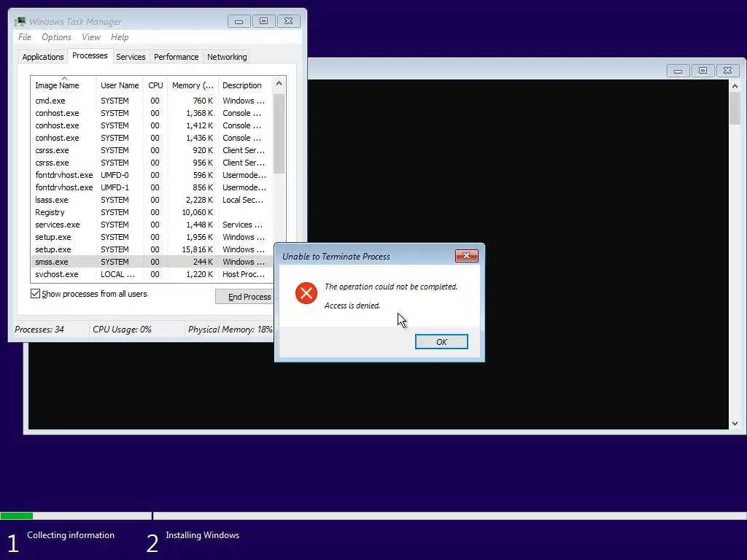The image size is (747, 560).
Task: Select fontdrvhost.exe run by UMFD-1
Action: click(152, 187)
